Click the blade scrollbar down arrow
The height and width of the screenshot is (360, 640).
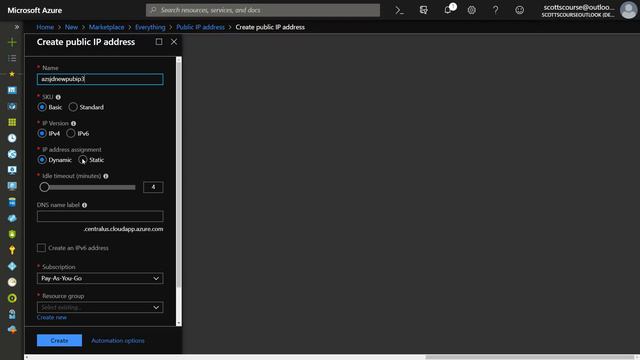[x=178, y=323]
